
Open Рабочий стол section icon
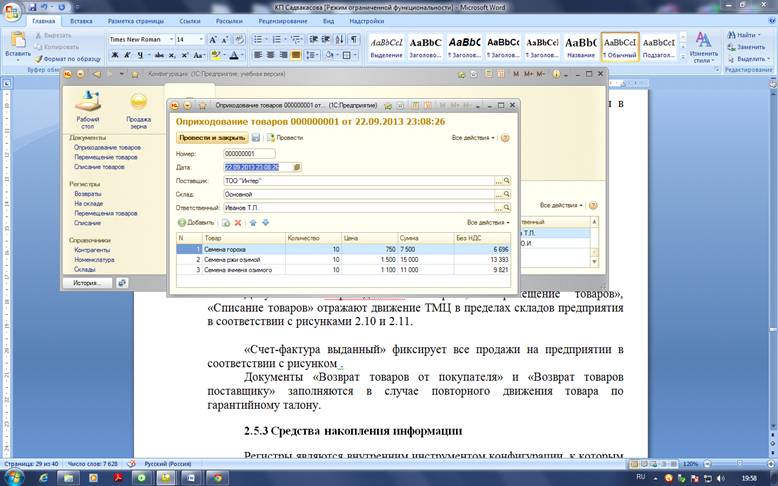click(88, 101)
